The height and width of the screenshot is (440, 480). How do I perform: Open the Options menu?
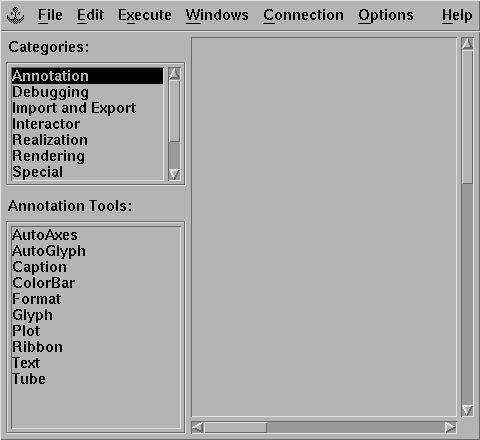pyautogui.click(x=386, y=15)
